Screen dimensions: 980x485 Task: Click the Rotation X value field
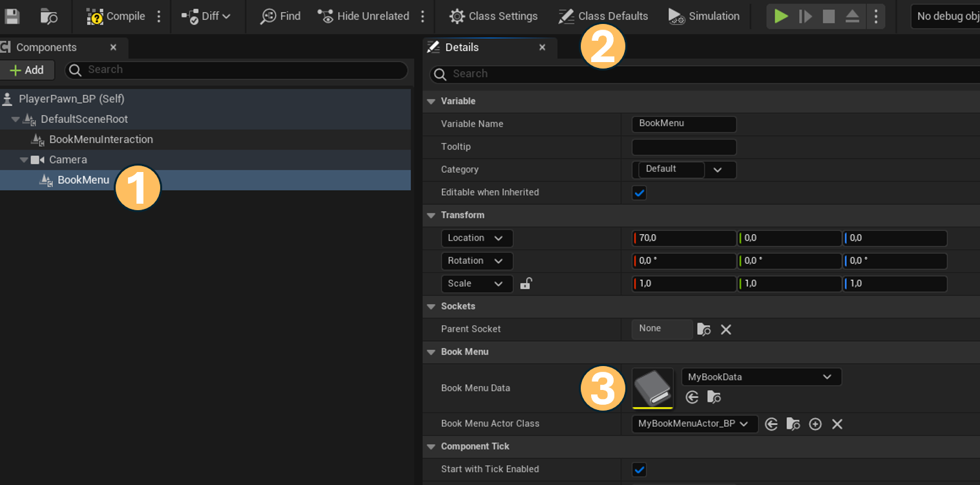[x=684, y=261]
